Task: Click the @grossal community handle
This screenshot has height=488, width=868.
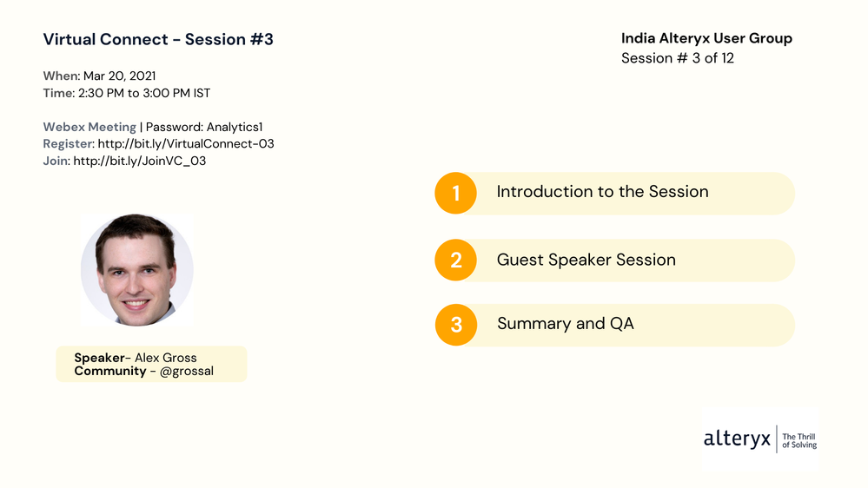Action: [x=187, y=372]
